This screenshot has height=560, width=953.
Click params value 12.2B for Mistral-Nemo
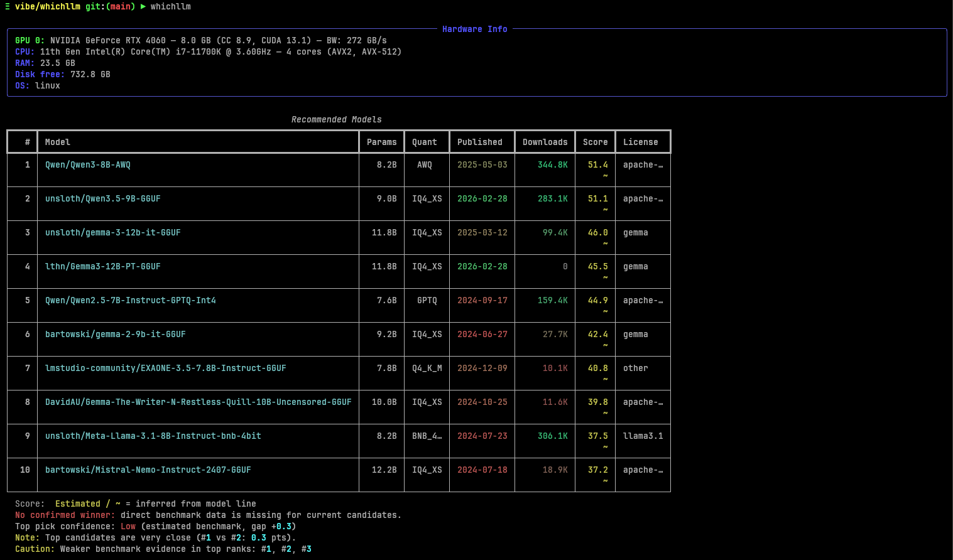(x=384, y=470)
